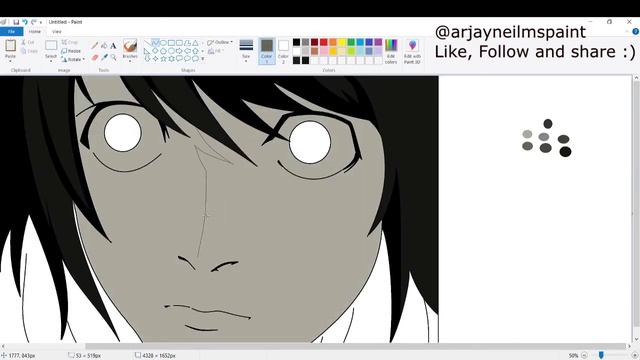Choose the Oval shape
The width and height of the screenshot is (640, 360).
[x=163, y=42]
